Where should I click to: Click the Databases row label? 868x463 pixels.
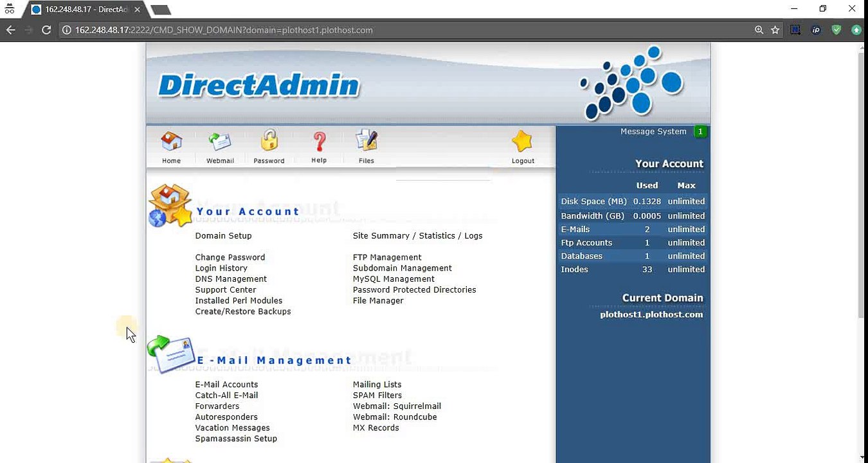[582, 257]
